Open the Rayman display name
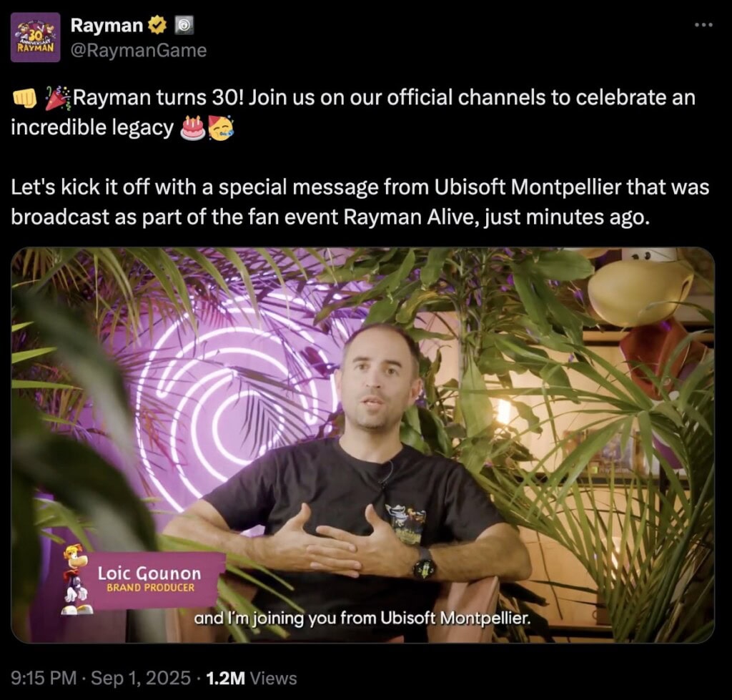This screenshot has width=732, height=700. coord(107,25)
